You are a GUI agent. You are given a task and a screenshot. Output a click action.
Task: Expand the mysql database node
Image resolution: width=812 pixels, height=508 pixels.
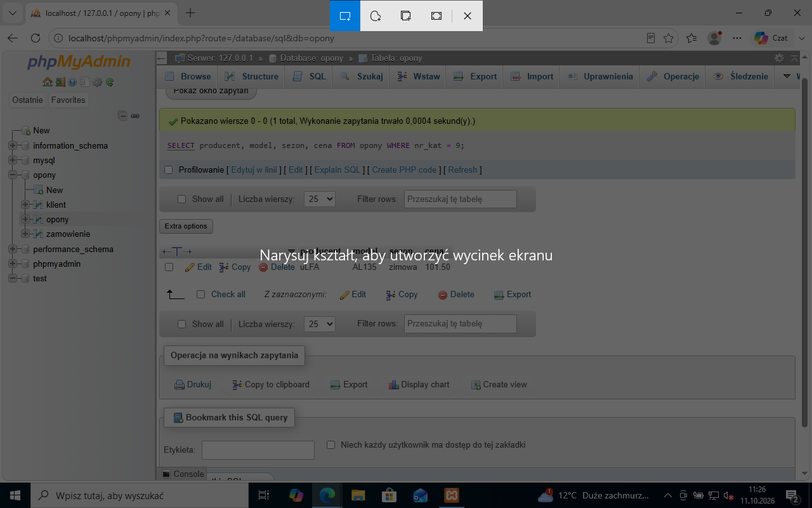(x=13, y=160)
